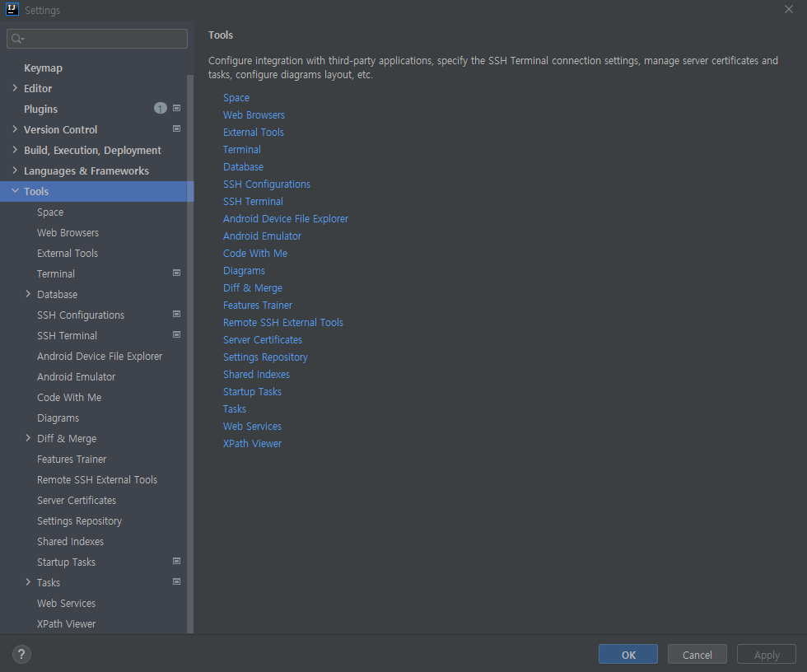
Task: Click the project-level icon next to SSH Terminal
Action: 176,334
